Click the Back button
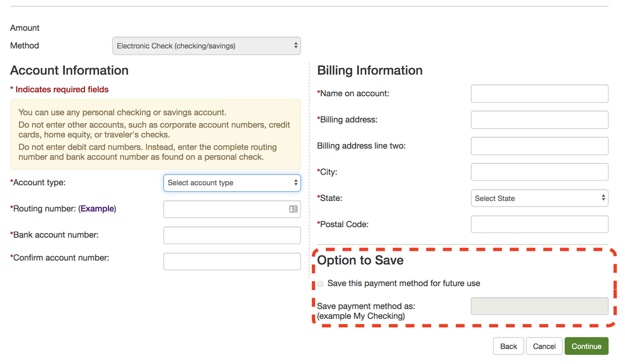 click(508, 346)
